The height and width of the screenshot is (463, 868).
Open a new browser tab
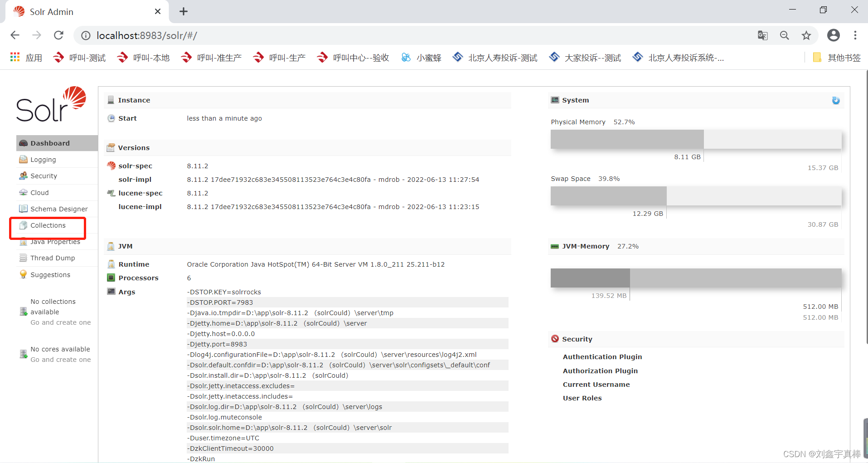point(183,11)
